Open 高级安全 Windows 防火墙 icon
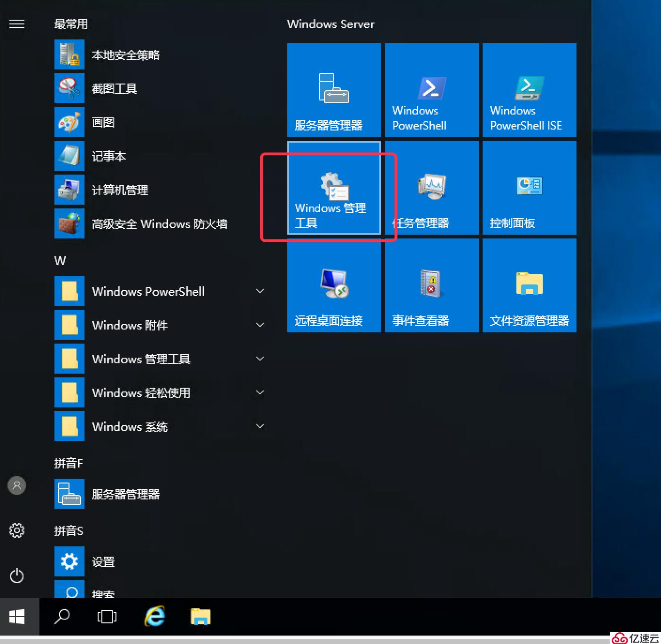This screenshot has height=644, width=661. click(x=69, y=223)
